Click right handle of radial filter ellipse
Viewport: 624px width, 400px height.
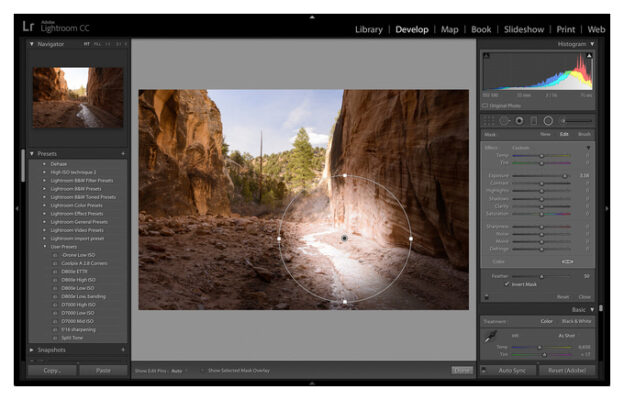pyautogui.click(x=411, y=238)
